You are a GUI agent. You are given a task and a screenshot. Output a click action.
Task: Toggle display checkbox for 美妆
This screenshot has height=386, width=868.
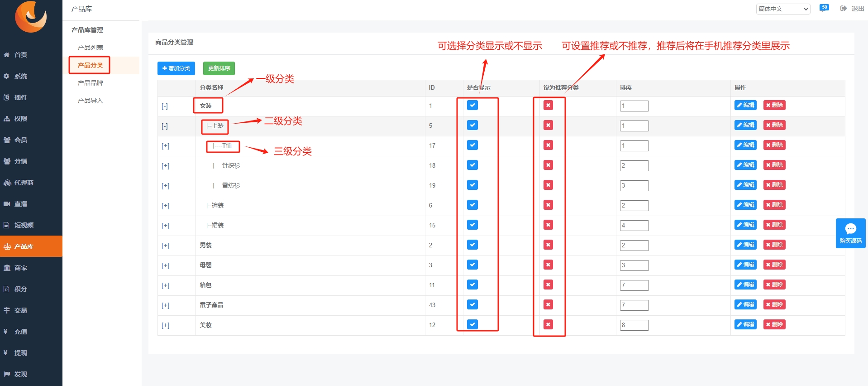tap(472, 324)
